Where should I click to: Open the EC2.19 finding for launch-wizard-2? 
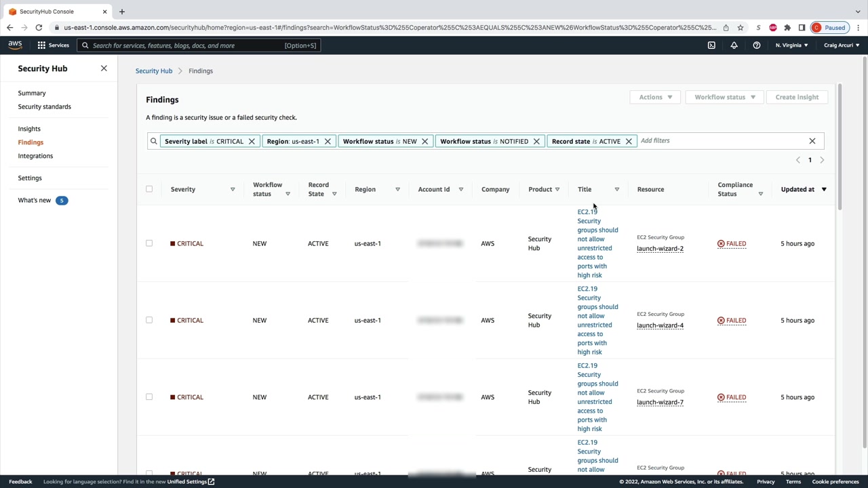click(x=597, y=243)
